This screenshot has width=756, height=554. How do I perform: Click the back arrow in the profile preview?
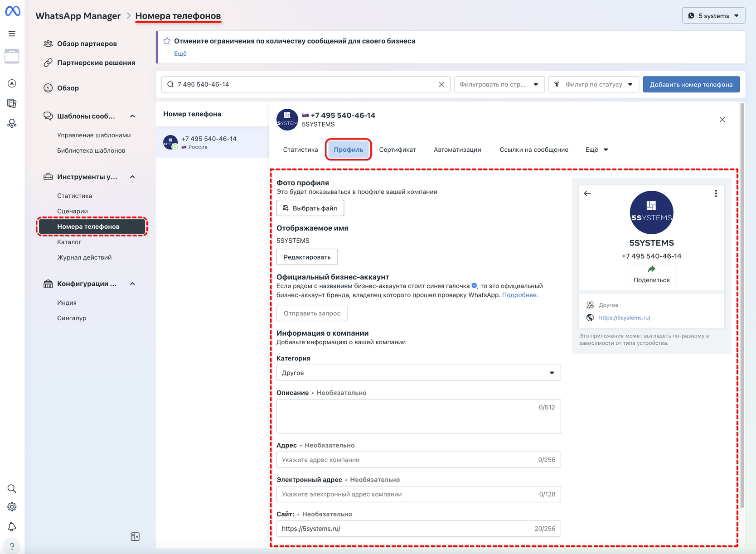click(x=587, y=193)
